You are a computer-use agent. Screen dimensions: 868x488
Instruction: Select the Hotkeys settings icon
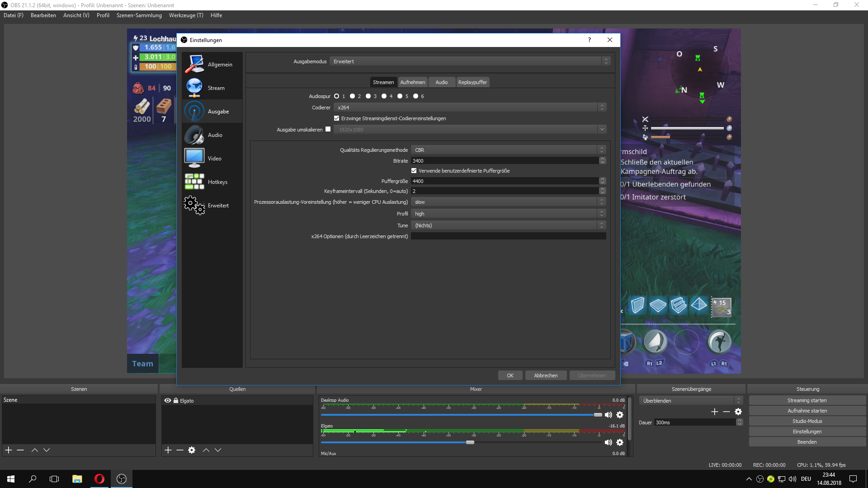tap(194, 182)
